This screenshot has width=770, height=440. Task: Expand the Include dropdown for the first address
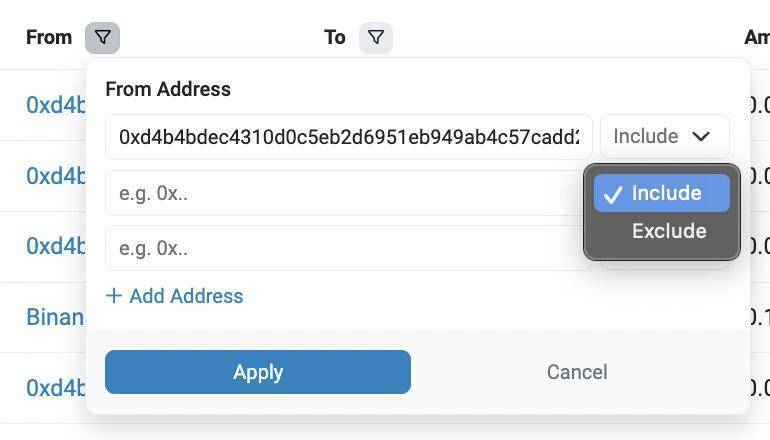point(665,136)
